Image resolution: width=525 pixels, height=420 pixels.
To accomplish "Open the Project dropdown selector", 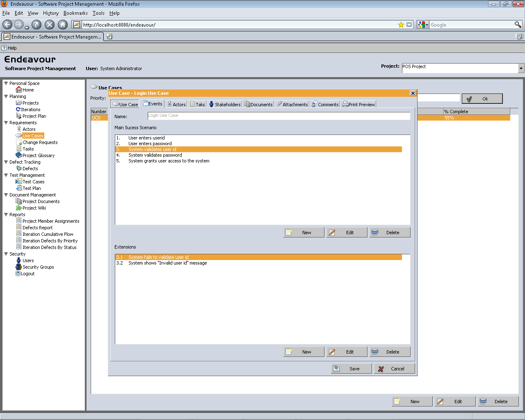I will pos(521,68).
